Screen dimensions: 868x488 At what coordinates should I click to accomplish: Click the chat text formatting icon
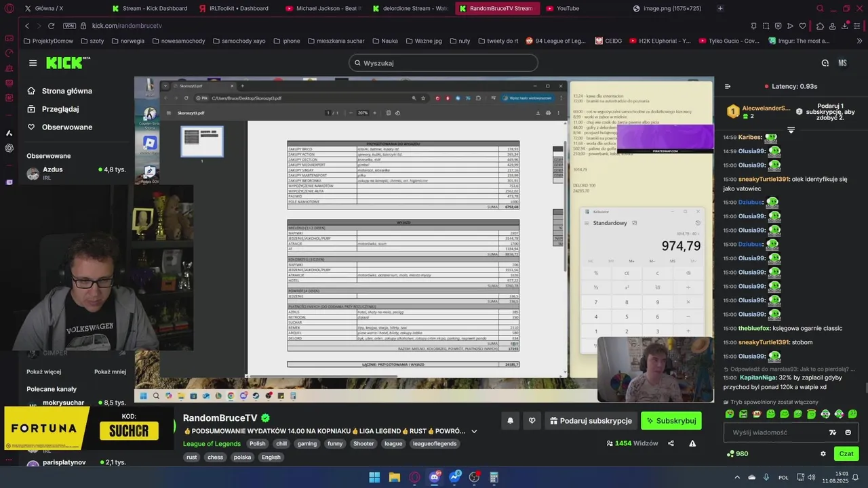[833, 432]
